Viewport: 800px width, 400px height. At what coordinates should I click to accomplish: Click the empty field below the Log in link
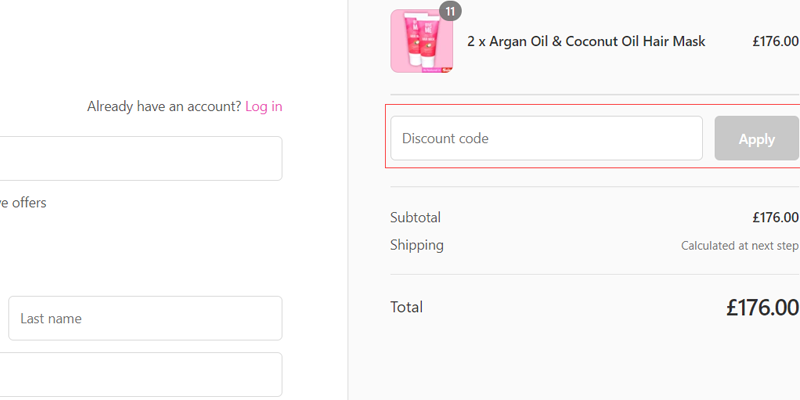tap(140, 158)
